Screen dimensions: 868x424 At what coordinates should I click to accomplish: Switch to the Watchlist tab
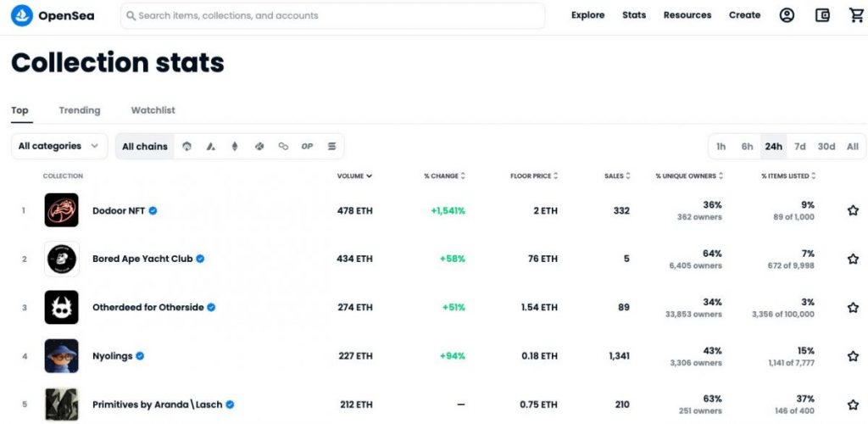tap(153, 110)
